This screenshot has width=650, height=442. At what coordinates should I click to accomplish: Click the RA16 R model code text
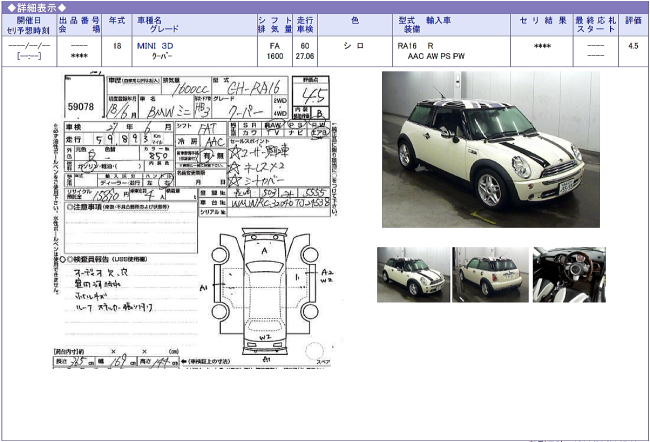pyautogui.click(x=415, y=46)
